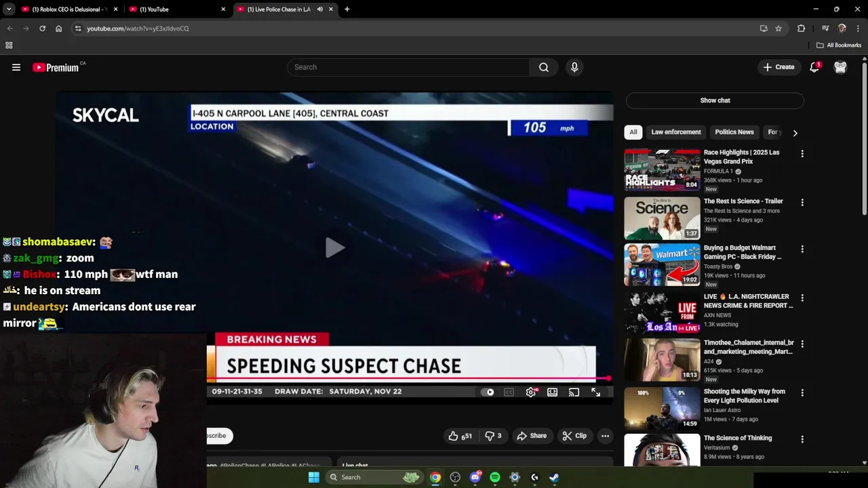Click the magnifier search button

coord(544,67)
